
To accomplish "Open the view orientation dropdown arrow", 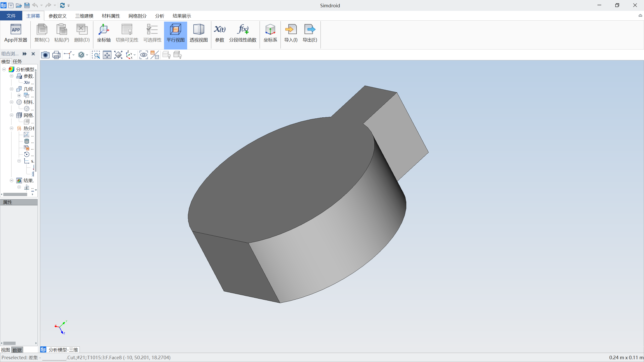I will pos(135,55).
